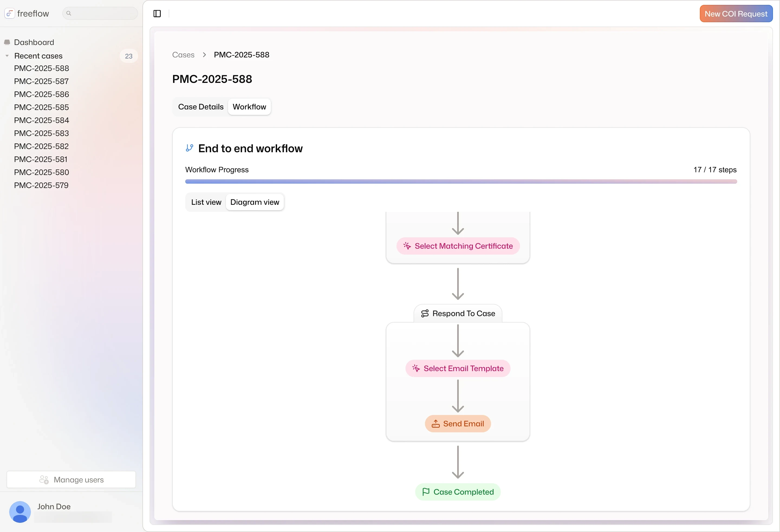Select Diagram view
The image size is (780, 532).
point(255,202)
